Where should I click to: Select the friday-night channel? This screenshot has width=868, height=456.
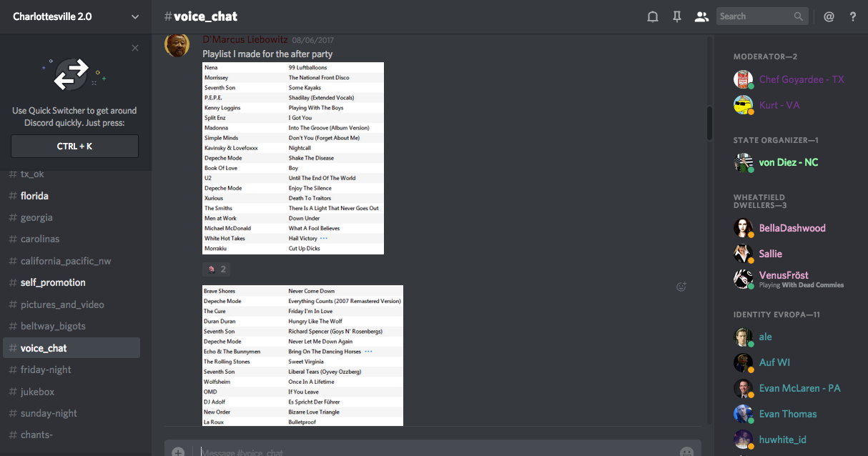coord(46,370)
